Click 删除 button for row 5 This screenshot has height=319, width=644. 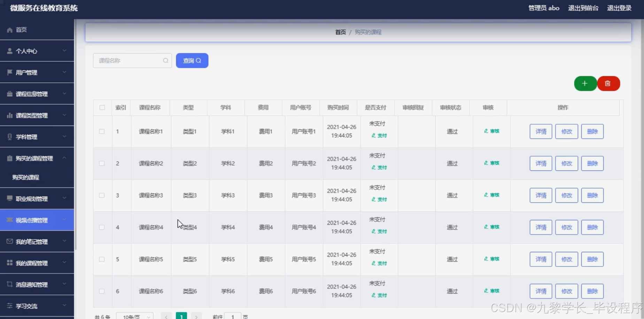[x=592, y=259]
